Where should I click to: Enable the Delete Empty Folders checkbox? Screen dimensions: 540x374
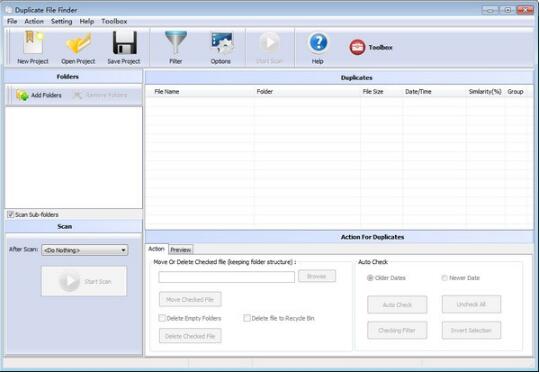click(162, 318)
